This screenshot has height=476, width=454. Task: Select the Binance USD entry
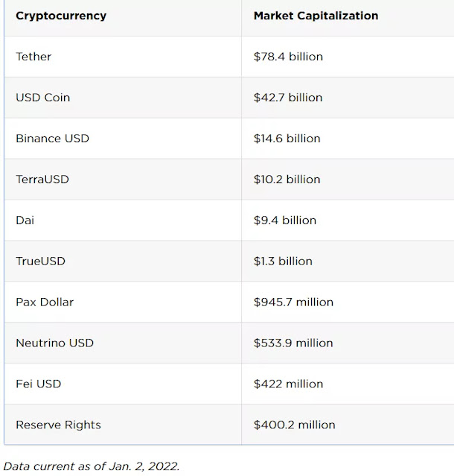click(x=52, y=139)
